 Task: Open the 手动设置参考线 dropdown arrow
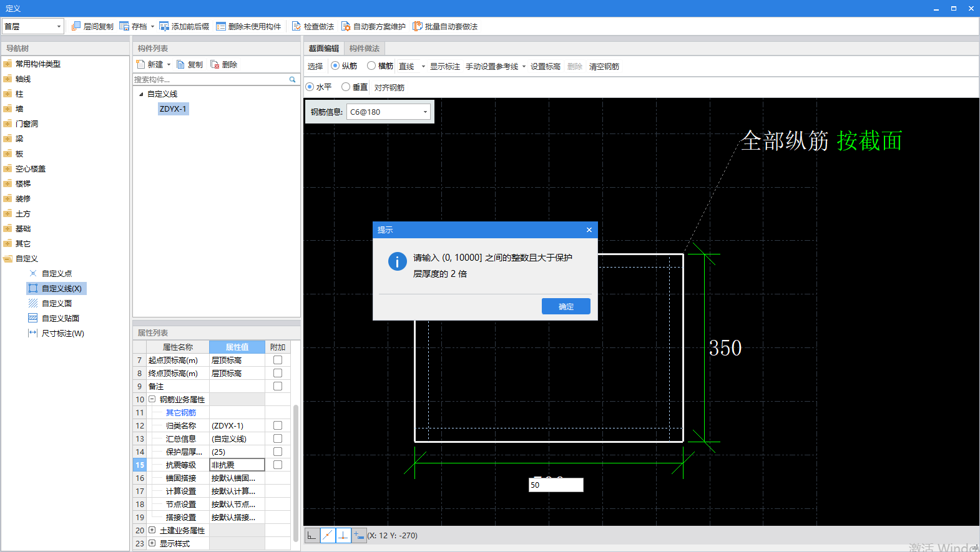click(x=524, y=66)
